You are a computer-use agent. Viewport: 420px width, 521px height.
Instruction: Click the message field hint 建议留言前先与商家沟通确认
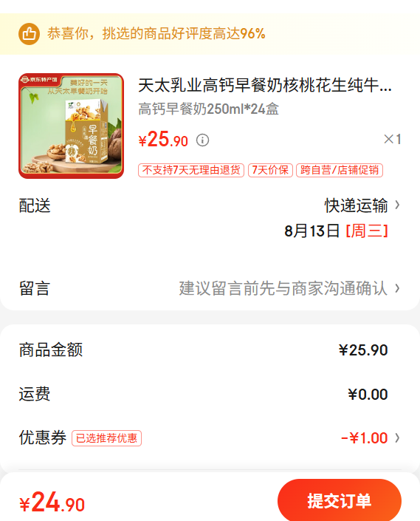tap(283, 288)
